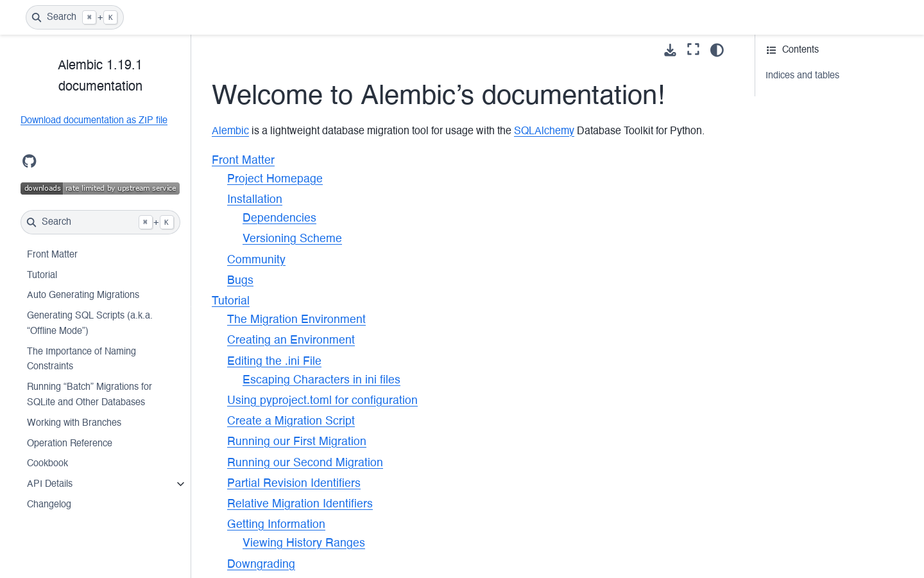Click the sidebar search magnifier icon
Viewport: 924px width, 578px height.
click(31, 222)
